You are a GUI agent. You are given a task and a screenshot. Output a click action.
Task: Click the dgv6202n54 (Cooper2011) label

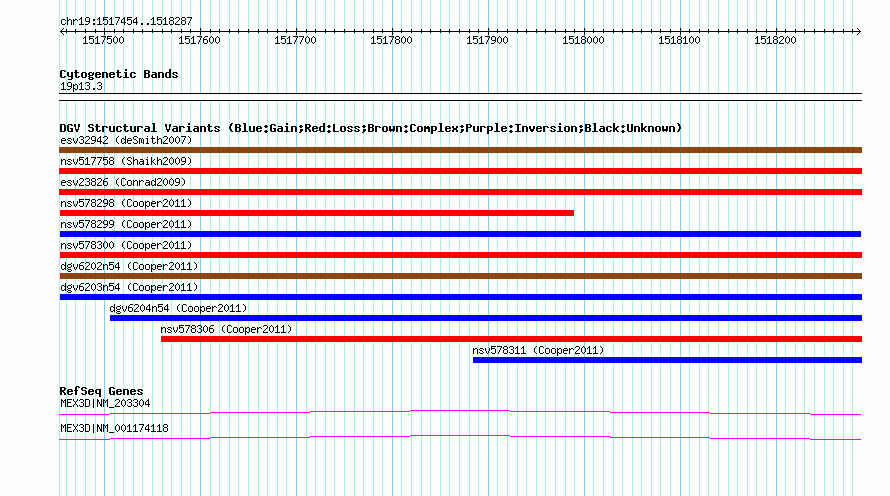tap(129, 266)
